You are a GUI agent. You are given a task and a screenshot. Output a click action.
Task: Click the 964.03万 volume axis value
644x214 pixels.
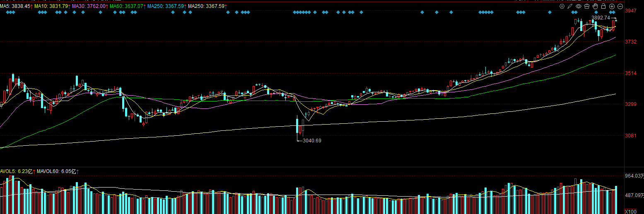(634, 176)
